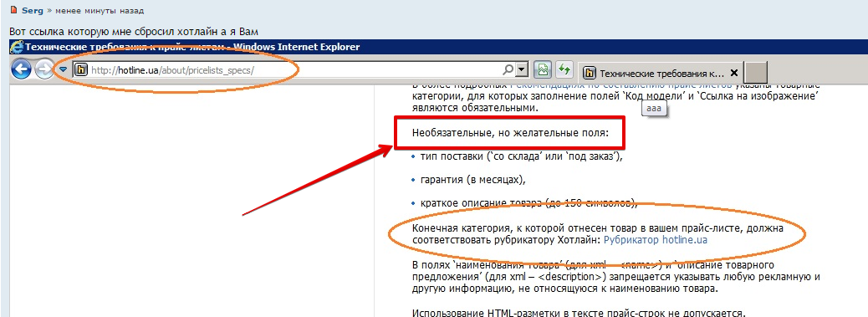The width and height of the screenshot is (868, 317).
Task: Click the compatibility view broken-page icon
Action: (x=543, y=70)
